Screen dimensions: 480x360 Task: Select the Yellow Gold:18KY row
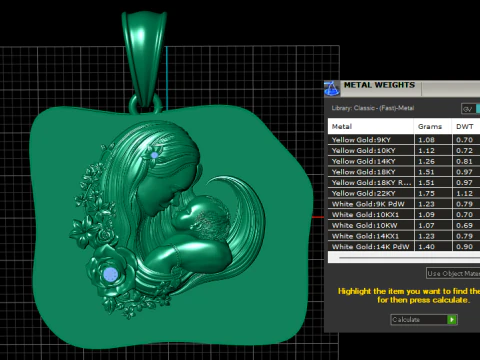coord(404,172)
